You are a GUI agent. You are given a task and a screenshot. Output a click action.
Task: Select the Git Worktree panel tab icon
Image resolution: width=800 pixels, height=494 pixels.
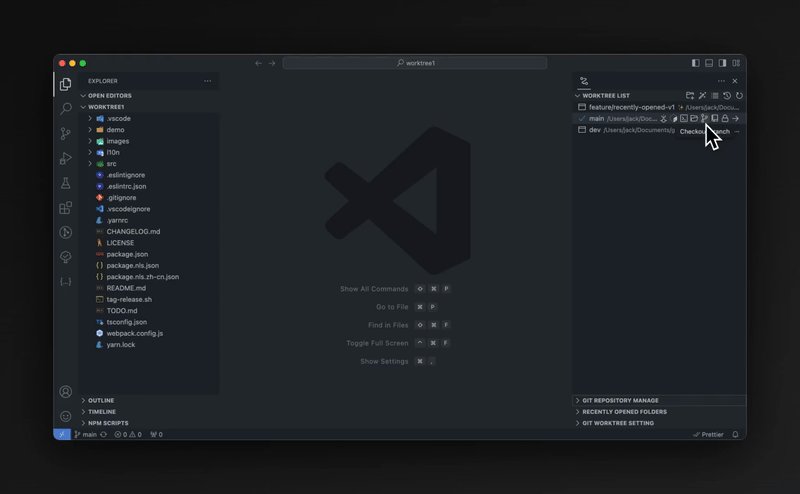click(x=584, y=81)
